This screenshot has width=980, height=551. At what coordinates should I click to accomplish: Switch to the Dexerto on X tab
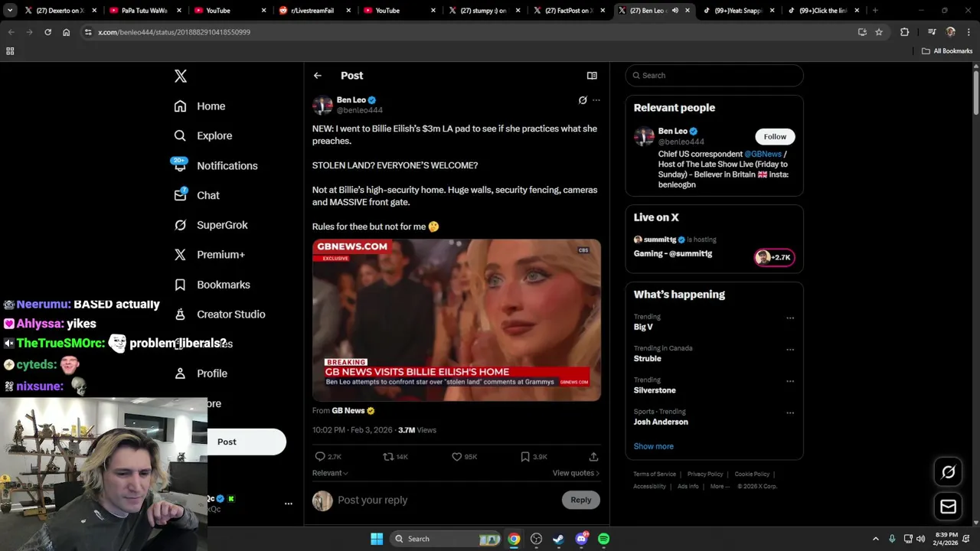click(x=60, y=11)
